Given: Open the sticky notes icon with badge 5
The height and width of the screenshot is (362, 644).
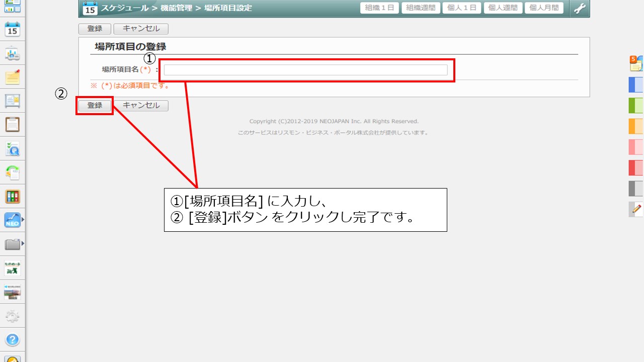Looking at the screenshot, I should click(x=636, y=63).
